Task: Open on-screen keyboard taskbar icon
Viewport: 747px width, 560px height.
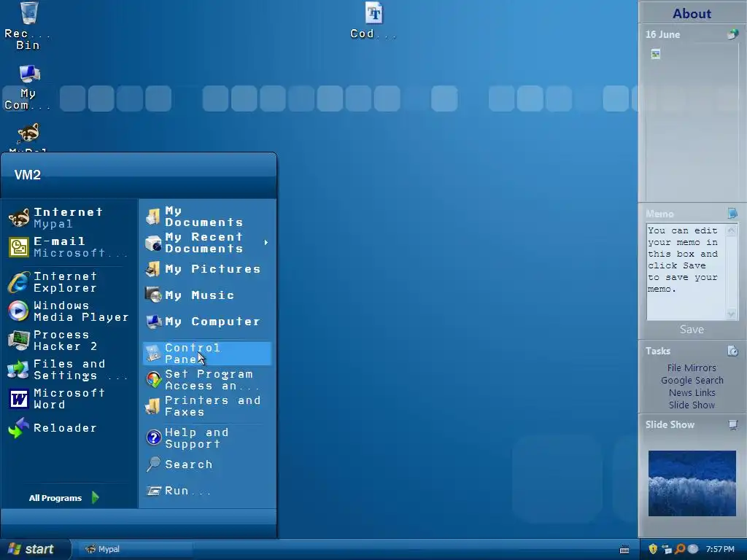Action: pyautogui.click(x=624, y=550)
